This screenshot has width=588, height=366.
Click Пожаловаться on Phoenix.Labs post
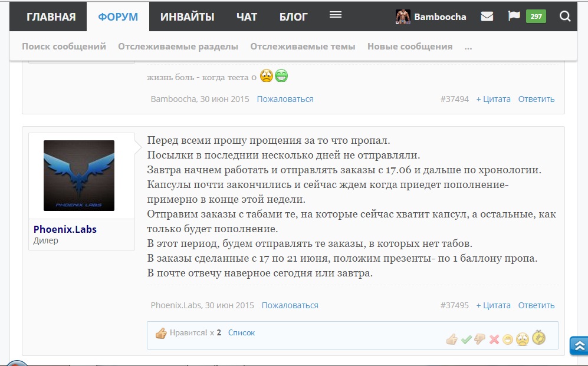[290, 305]
